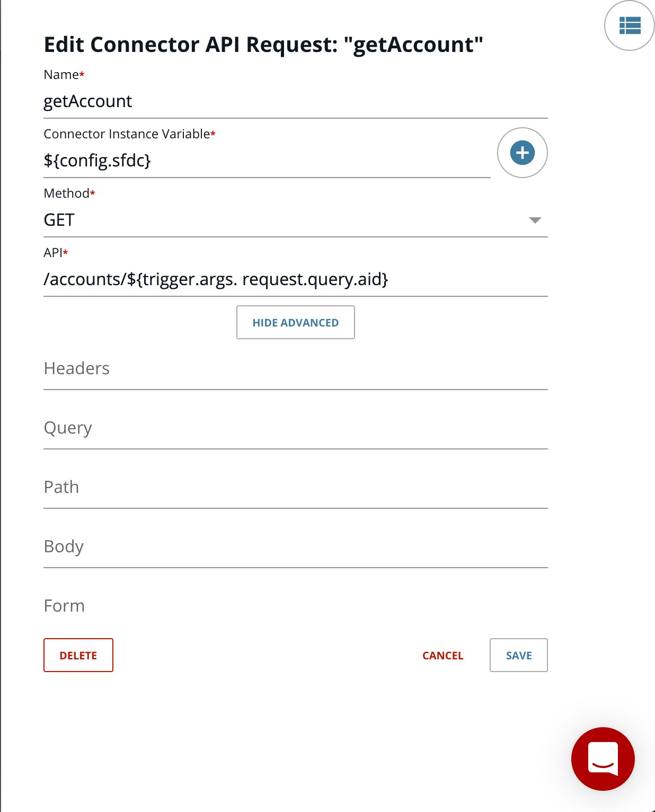Expand the Method dropdown arrow
This screenshot has width=655, height=812.
[535, 220]
